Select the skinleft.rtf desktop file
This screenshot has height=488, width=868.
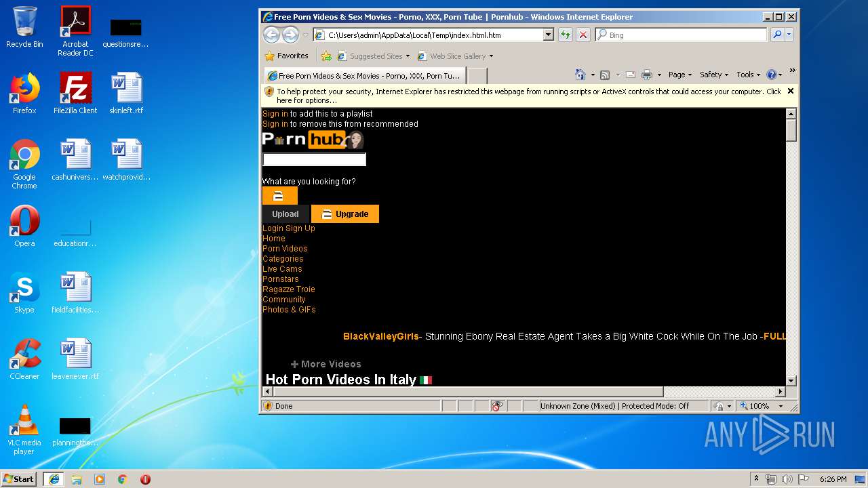[x=126, y=94]
